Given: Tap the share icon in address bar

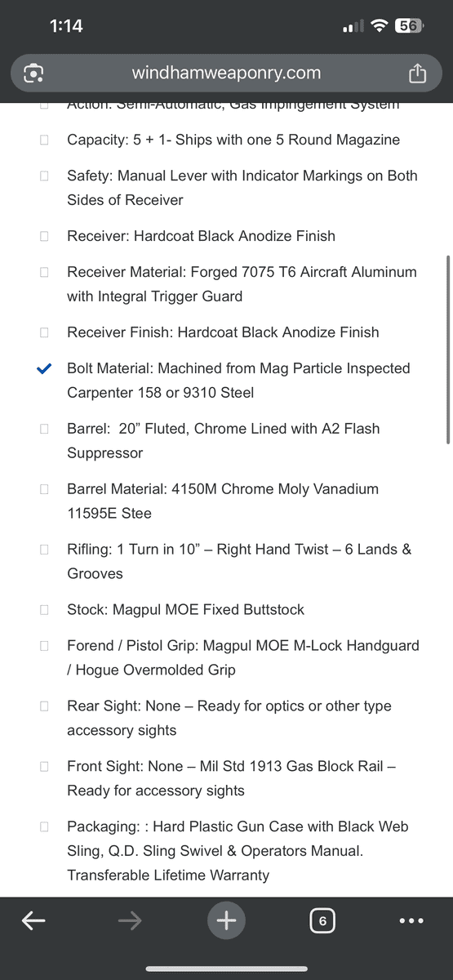Looking at the screenshot, I should [417, 73].
